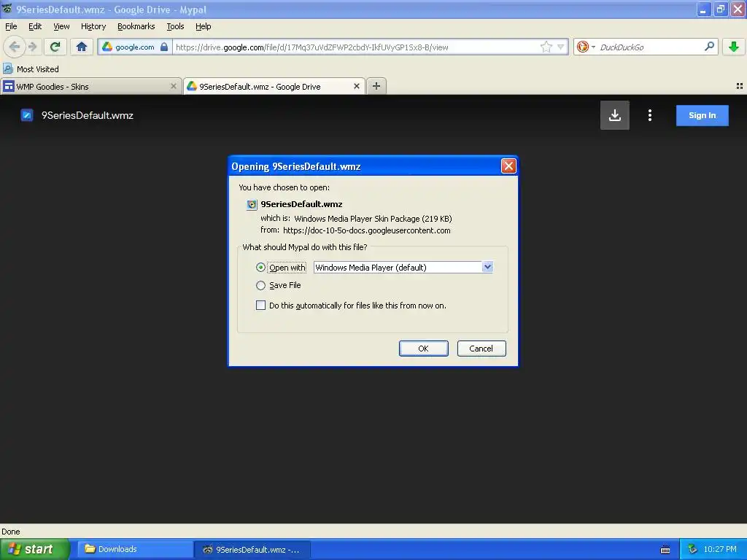Click the blue Sign in button
Viewport: 747px width, 560px height.
point(703,115)
